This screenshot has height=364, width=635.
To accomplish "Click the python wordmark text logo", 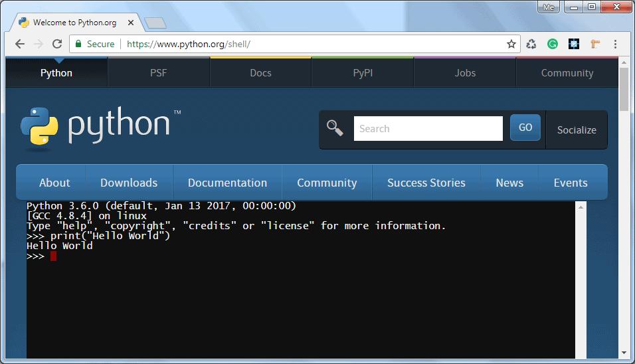I will [x=119, y=125].
